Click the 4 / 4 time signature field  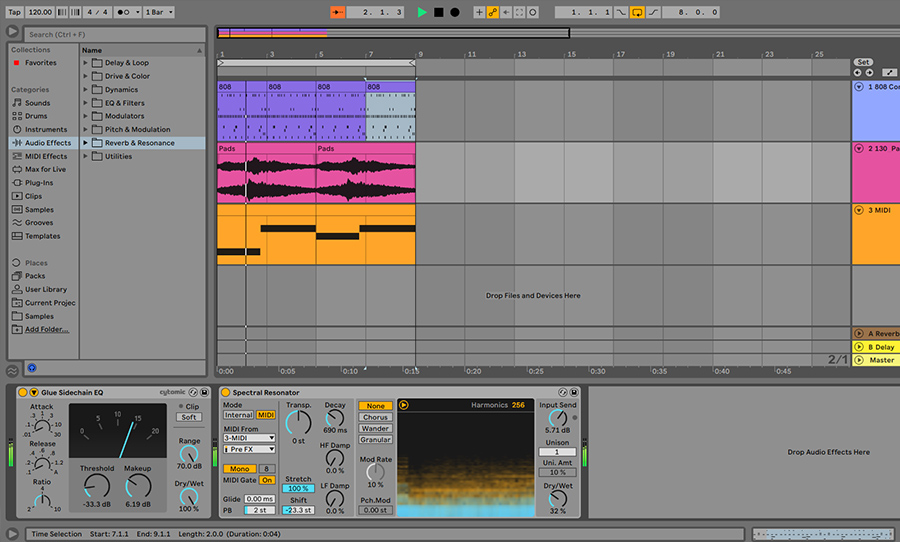97,12
